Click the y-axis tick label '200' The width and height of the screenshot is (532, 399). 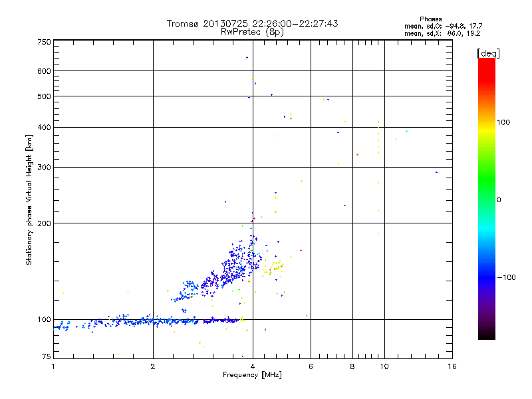(44, 223)
